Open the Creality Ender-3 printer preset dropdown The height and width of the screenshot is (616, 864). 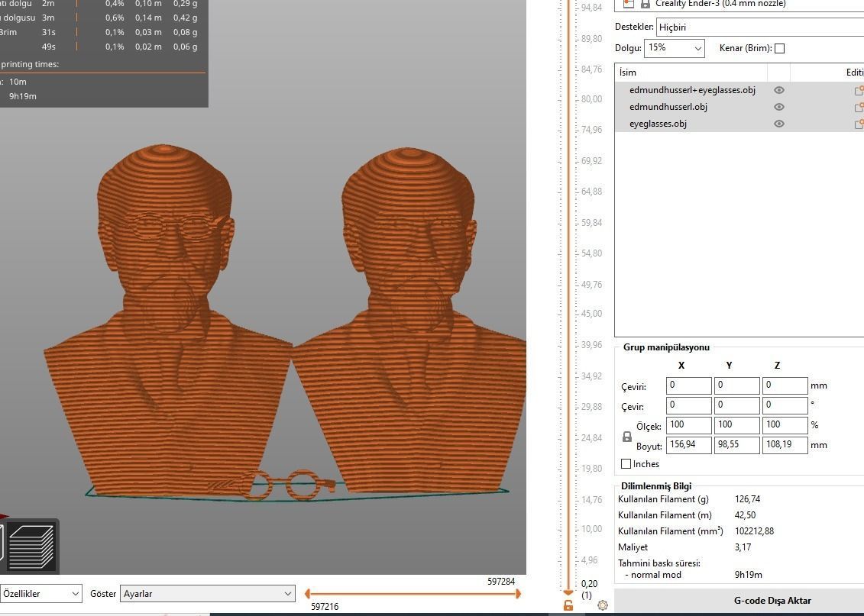pyautogui.click(x=739, y=4)
